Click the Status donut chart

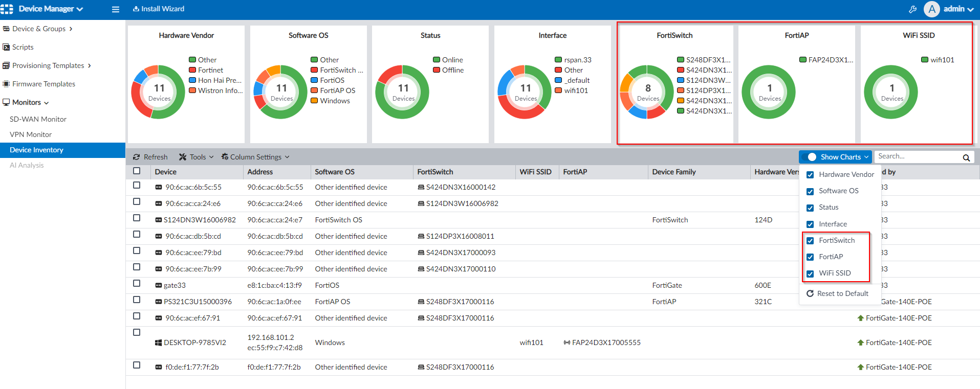403,92
